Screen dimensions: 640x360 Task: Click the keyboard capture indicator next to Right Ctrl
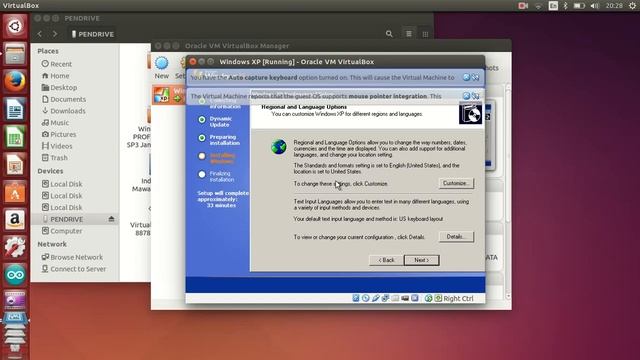438,298
